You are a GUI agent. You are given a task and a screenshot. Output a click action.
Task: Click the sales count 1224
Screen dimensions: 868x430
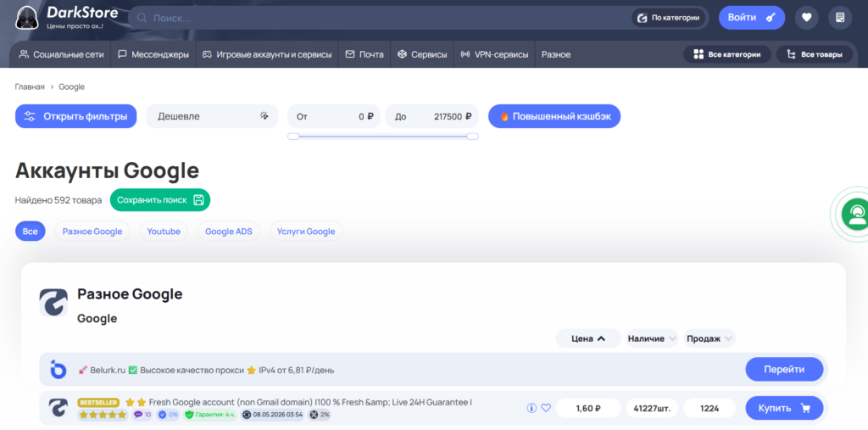click(709, 409)
